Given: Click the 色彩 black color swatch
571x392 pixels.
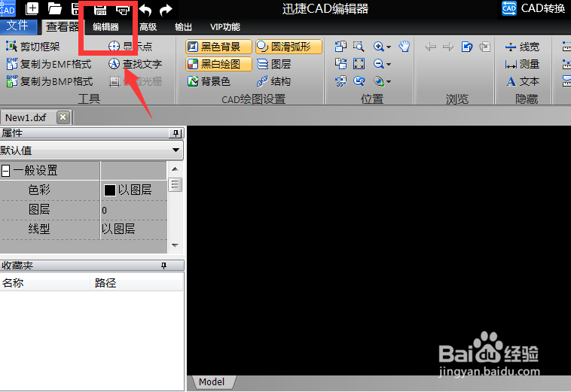Looking at the screenshot, I should [110, 190].
